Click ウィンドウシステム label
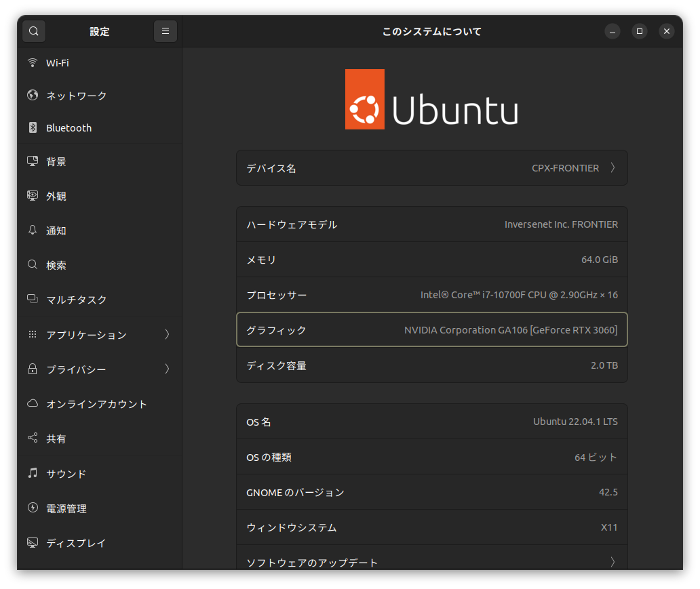Screen dimensions: 700x589 tap(292, 528)
